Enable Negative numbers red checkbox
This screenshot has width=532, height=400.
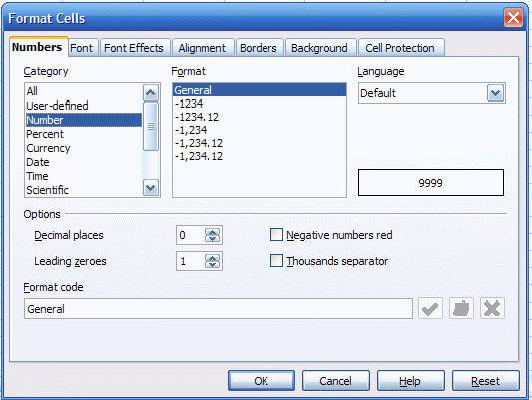(x=276, y=235)
